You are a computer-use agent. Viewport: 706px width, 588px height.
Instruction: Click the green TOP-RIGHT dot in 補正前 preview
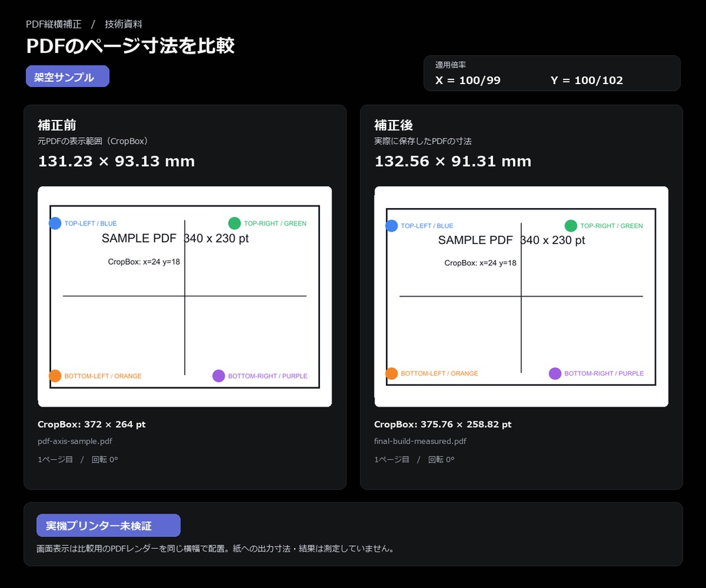click(234, 223)
